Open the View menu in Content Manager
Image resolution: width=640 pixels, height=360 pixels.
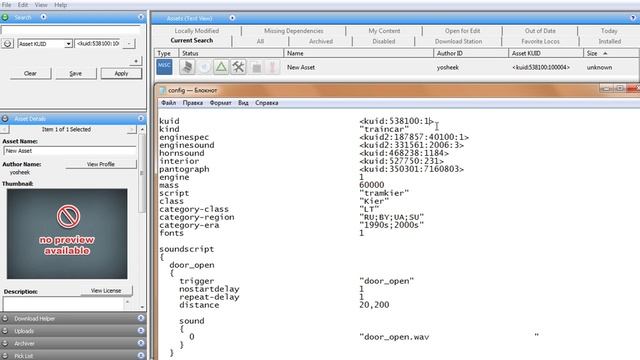[41, 5]
